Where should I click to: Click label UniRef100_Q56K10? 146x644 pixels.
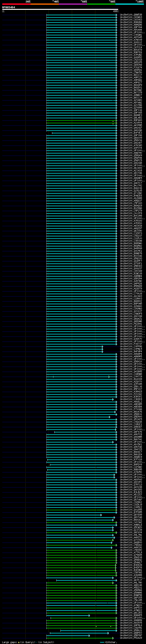[131, 361]
